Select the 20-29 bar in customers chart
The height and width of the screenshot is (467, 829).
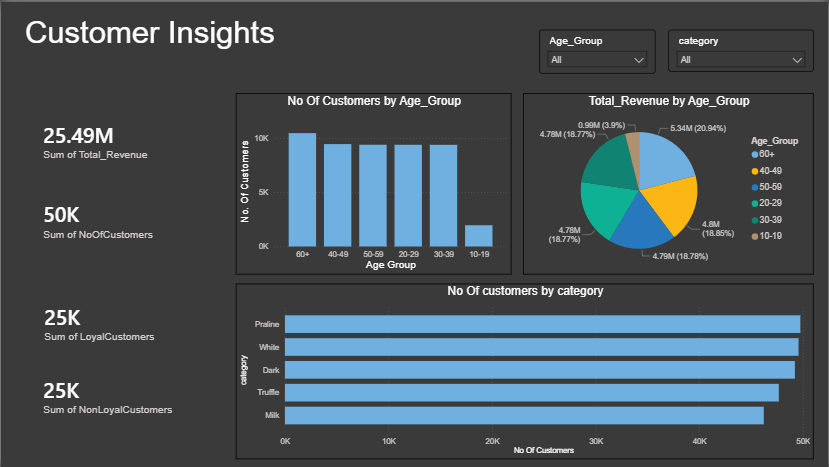pyautogui.click(x=408, y=196)
